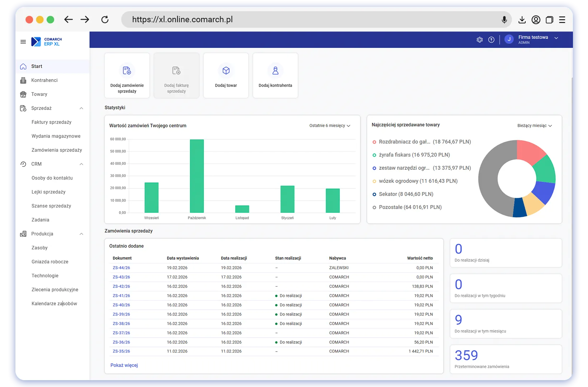
Task: Open the help question mark icon
Action: (491, 40)
